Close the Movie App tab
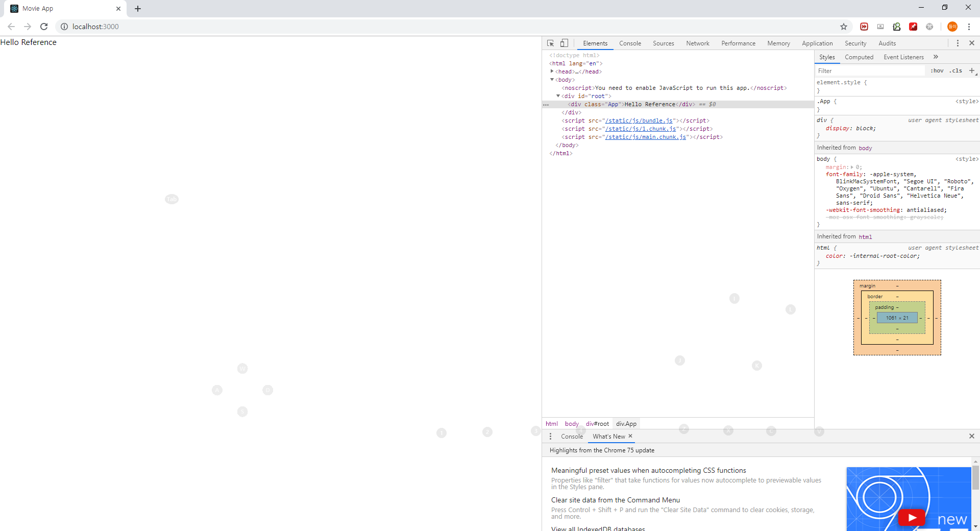The height and width of the screenshot is (531, 980). click(x=118, y=9)
